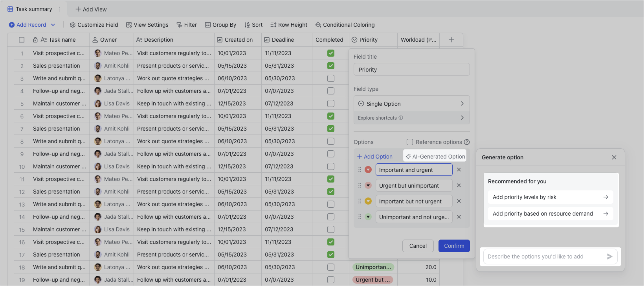Change color of Urgent but unimportant option
The width and height of the screenshot is (644, 286).
[x=368, y=185]
